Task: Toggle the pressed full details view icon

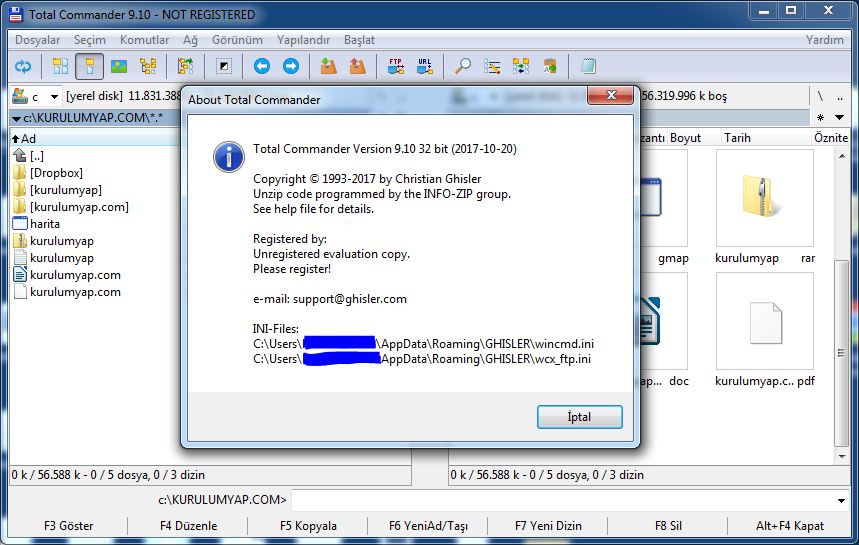Action: (89, 67)
